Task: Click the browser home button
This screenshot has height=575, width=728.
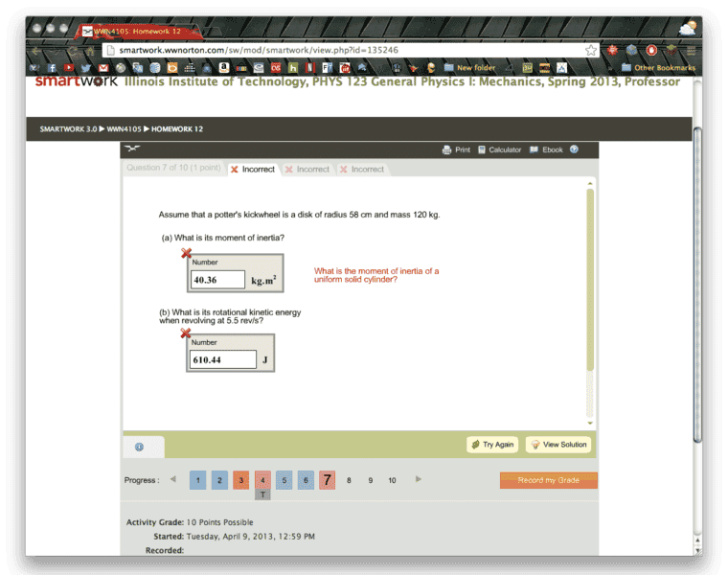Action: tap(91, 51)
